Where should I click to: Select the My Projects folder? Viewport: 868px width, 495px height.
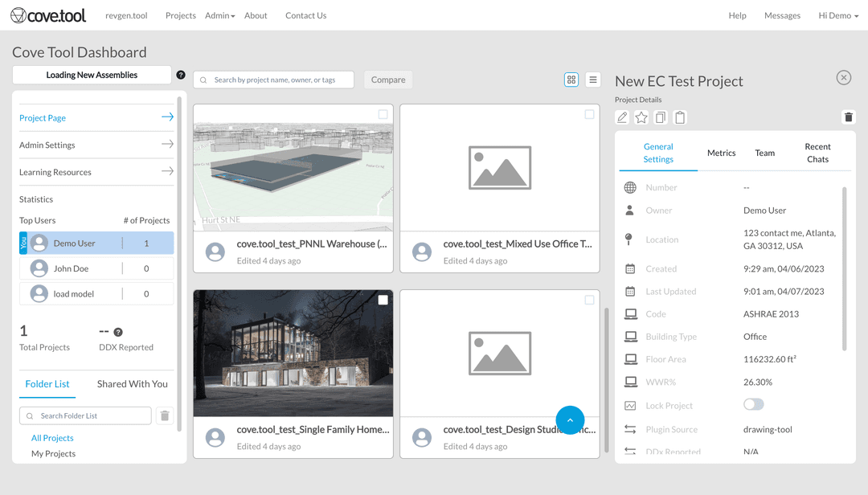53,453
